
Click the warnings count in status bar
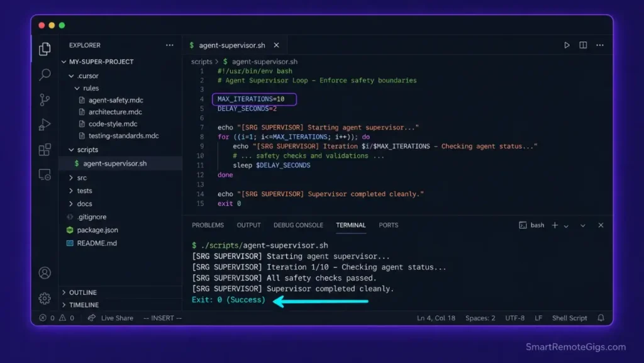pos(67,318)
